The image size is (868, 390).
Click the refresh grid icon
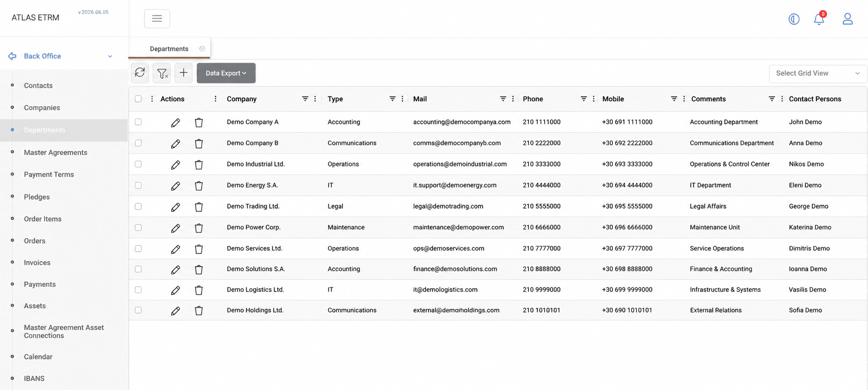tap(140, 73)
